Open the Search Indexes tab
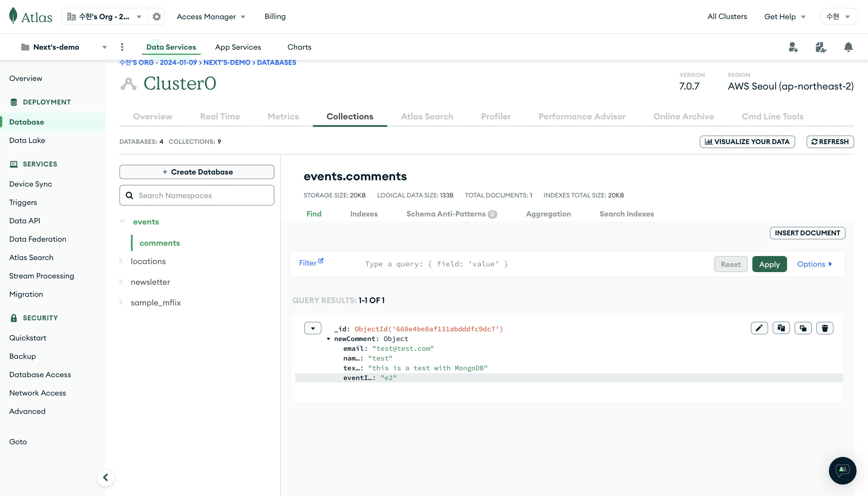Image resolution: width=868 pixels, height=496 pixels. tap(627, 214)
